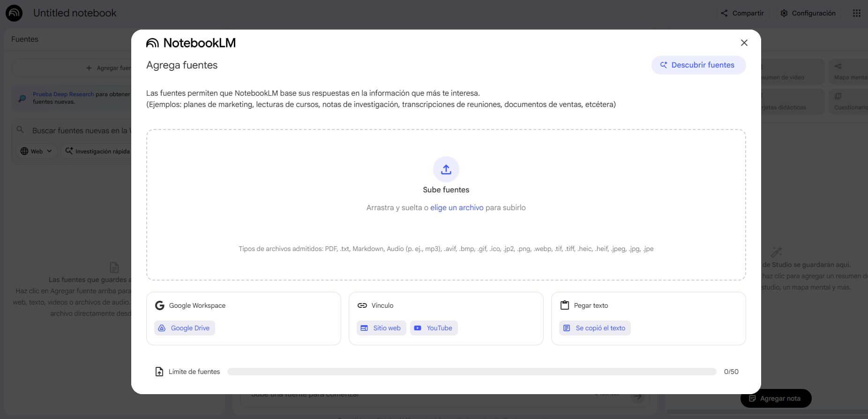Click the NotebookLM logo in the dialog
The width and height of the screenshot is (868, 419).
pos(191,43)
